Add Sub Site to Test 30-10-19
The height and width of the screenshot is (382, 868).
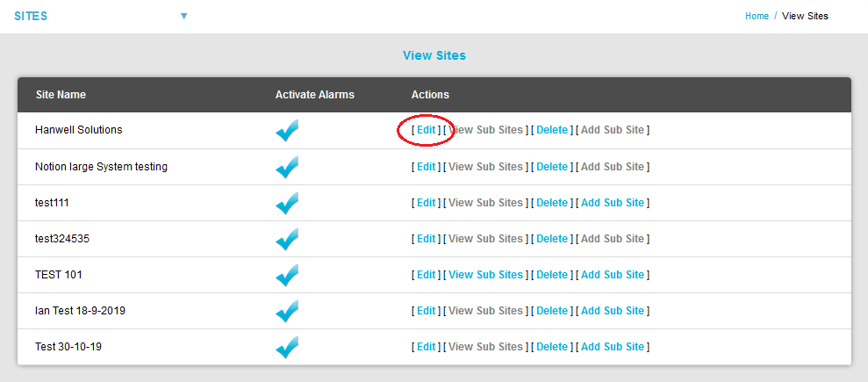tap(613, 347)
